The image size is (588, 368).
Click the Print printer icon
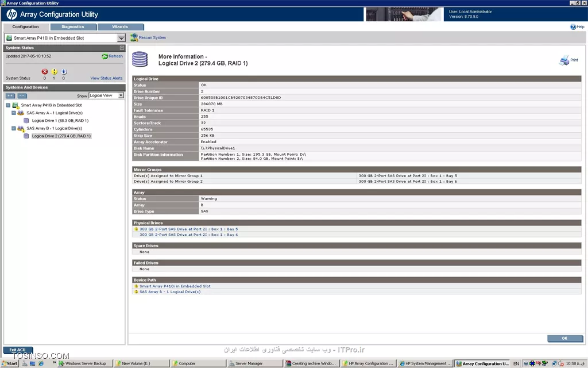[x=564, y=60]
